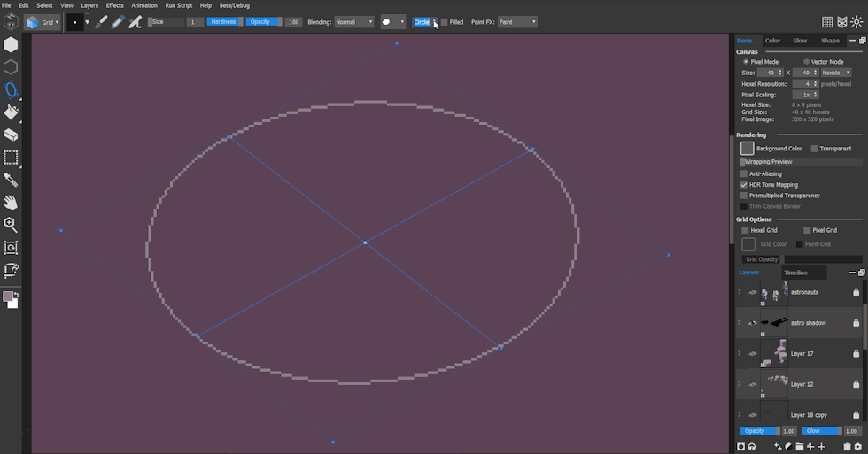Delete layer using the trash icon
The width and height of the screenshot is (868, 454).
(x=847, y=447)
